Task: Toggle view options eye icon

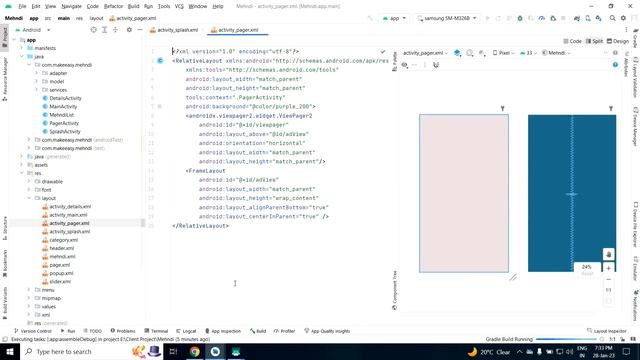Action: click(404, 65)
